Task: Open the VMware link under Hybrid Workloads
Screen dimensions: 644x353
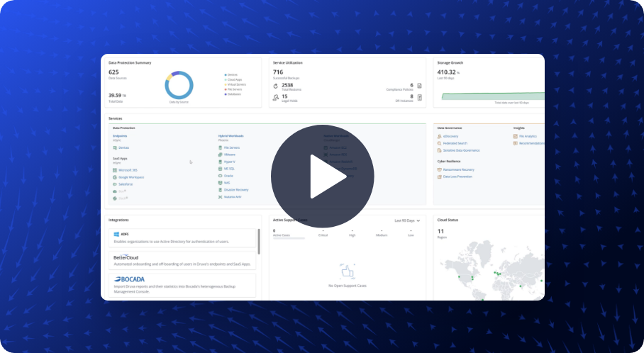Action: coord(229,155)
